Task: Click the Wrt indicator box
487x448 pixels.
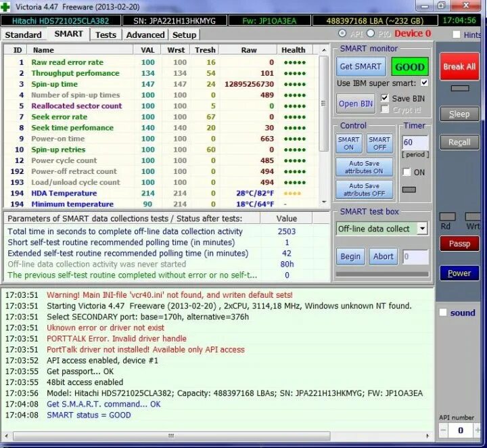Action: coord(473,217)
